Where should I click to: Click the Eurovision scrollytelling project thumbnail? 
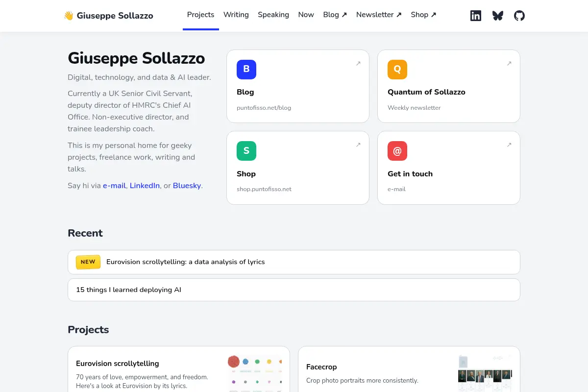[x=255, y=373]
